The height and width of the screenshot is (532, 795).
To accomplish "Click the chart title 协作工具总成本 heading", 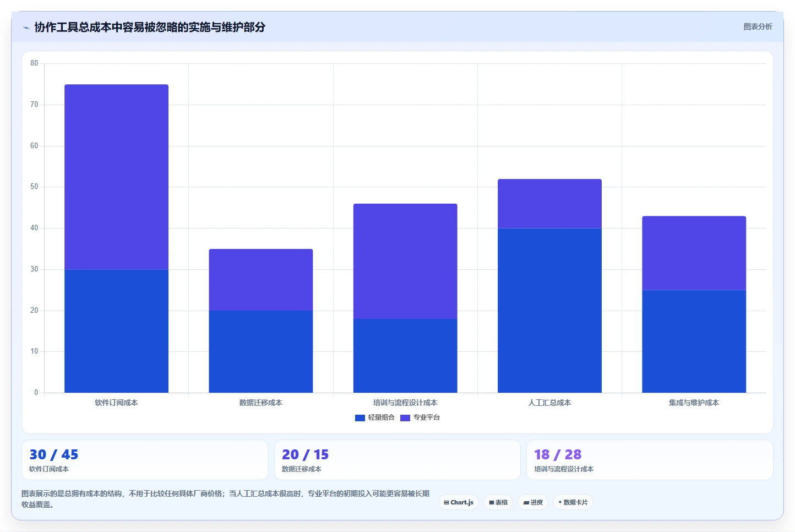I will [x=150, y=27].
